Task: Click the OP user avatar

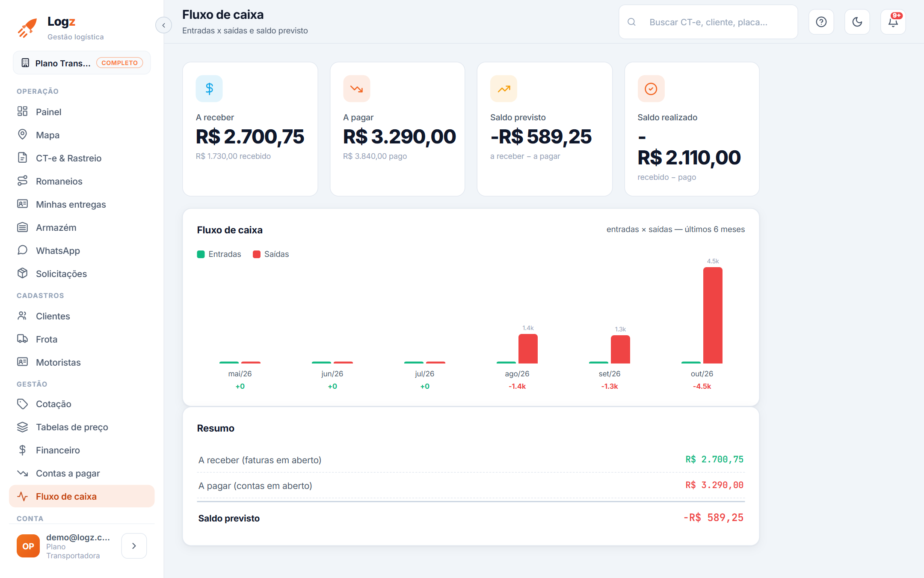Action: tap(28, 546)
